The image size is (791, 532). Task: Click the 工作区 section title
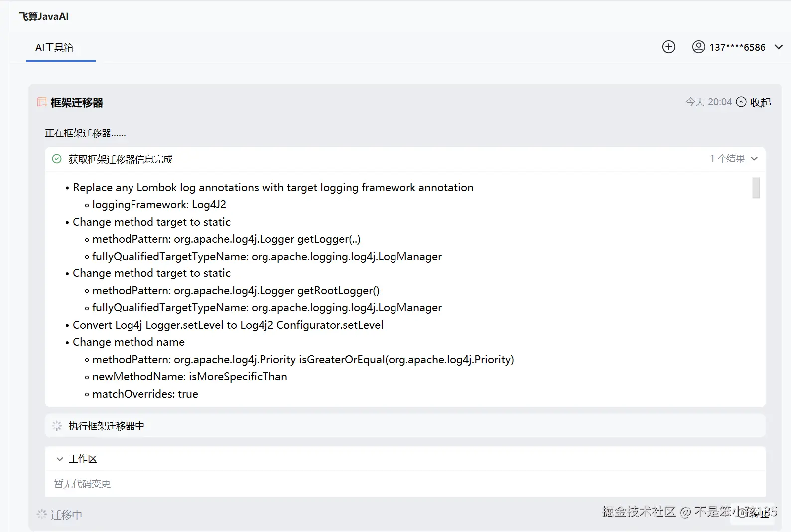pyautogui.click(x=83, y=459)
